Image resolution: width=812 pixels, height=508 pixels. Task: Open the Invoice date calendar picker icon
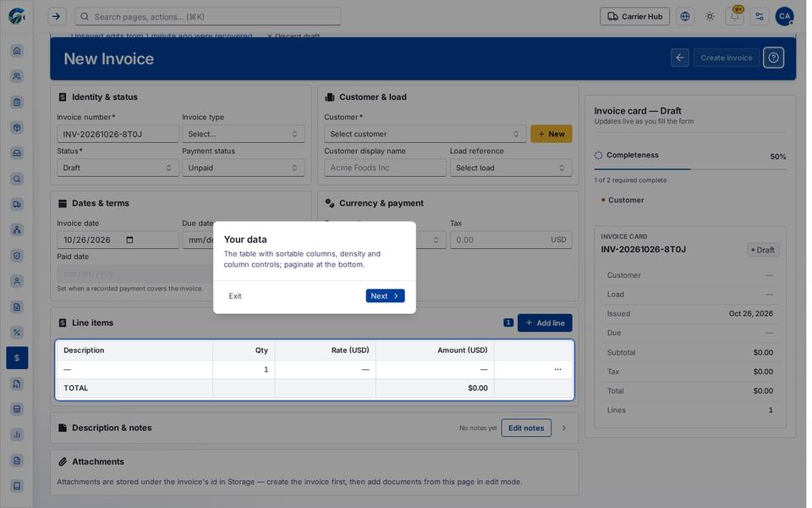(129, 240)
